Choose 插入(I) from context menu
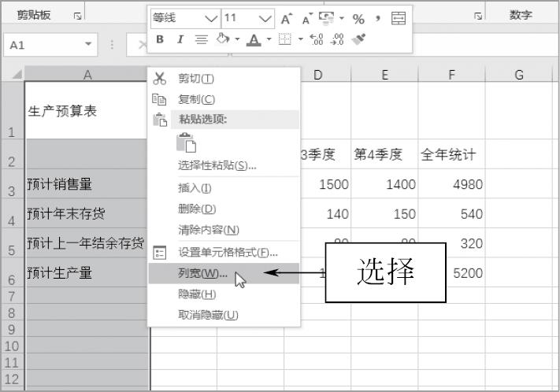This screenshot has width=560, height=392. pos(224,188)
